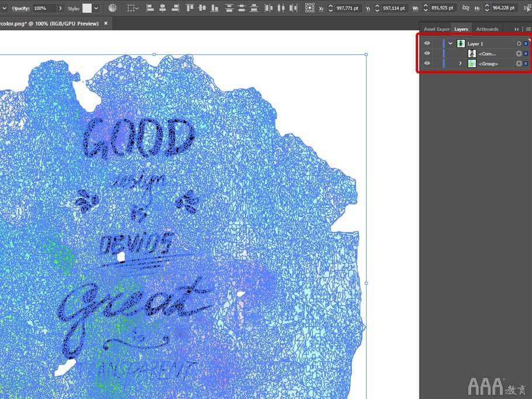Apply Vertical Align Bottom
Image resolution: width=532 pixels, height=399 pixels.
(215, 8)
